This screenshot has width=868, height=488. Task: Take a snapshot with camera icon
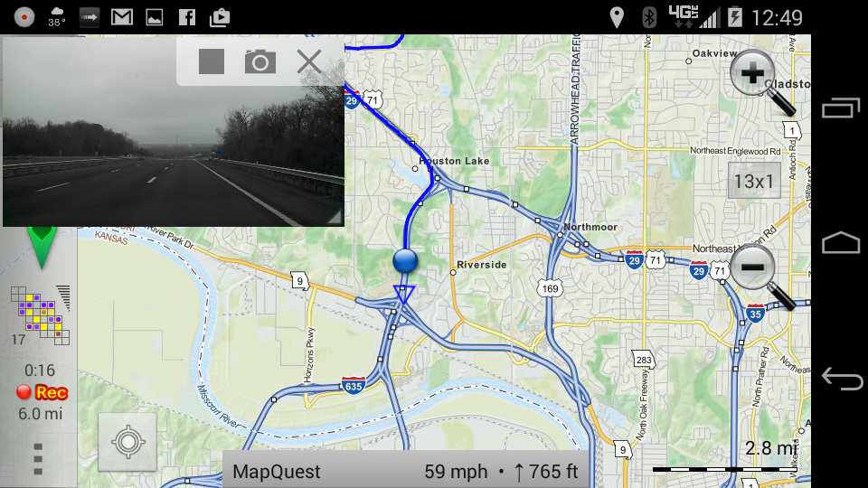(x=260, y=61)
